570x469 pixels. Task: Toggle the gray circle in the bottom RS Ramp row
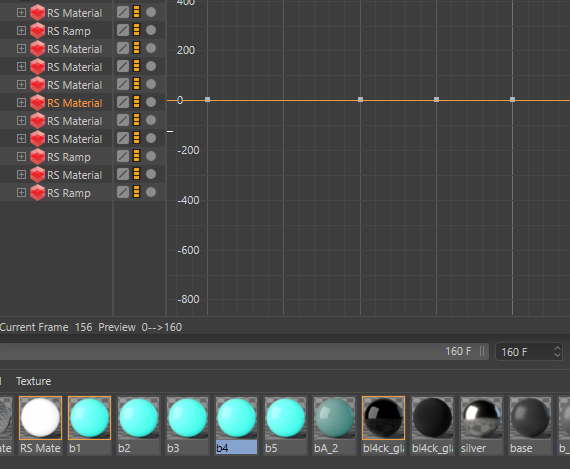pos(151,192)
